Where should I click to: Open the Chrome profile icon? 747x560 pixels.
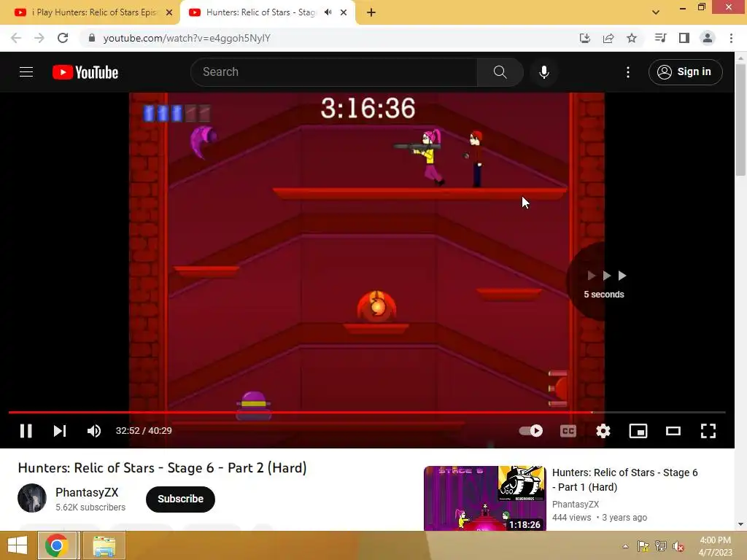tap(708, 38)
